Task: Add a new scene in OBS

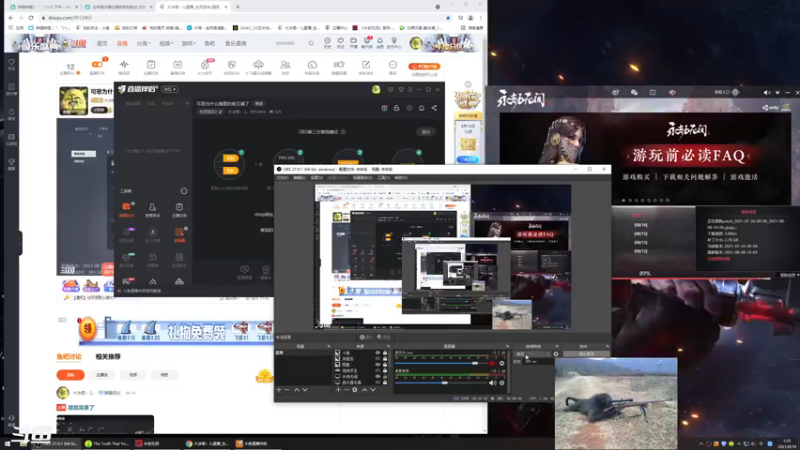Action: coord(279,390)
